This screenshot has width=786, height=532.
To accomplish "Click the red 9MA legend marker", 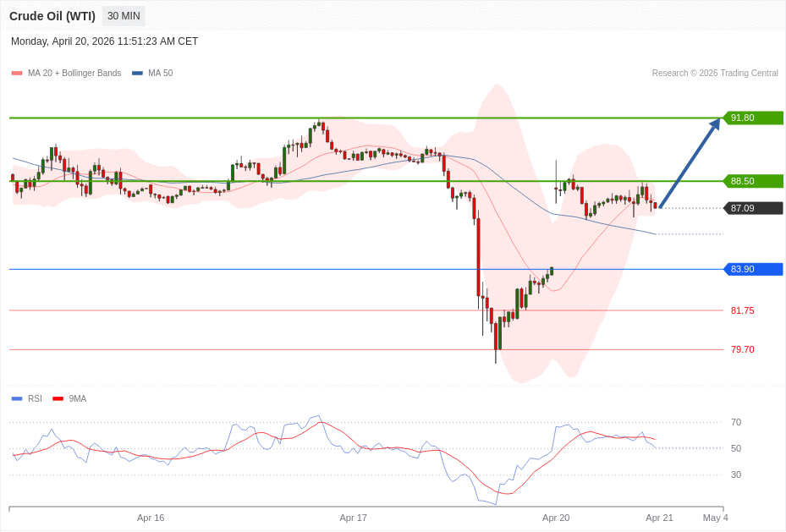I will pos(58,399).
